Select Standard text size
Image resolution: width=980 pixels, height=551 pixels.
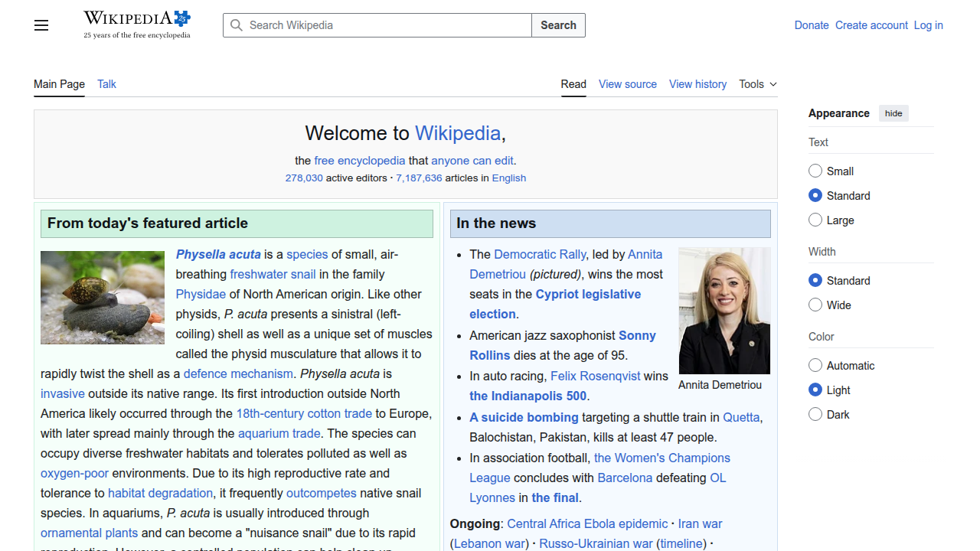[x=815, y=195]
